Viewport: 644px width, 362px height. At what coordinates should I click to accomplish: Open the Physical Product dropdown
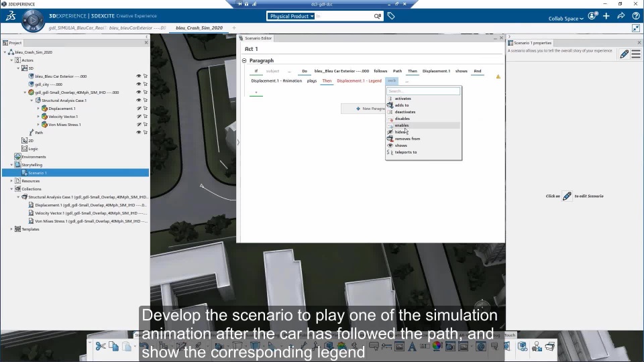click(291, 16)
